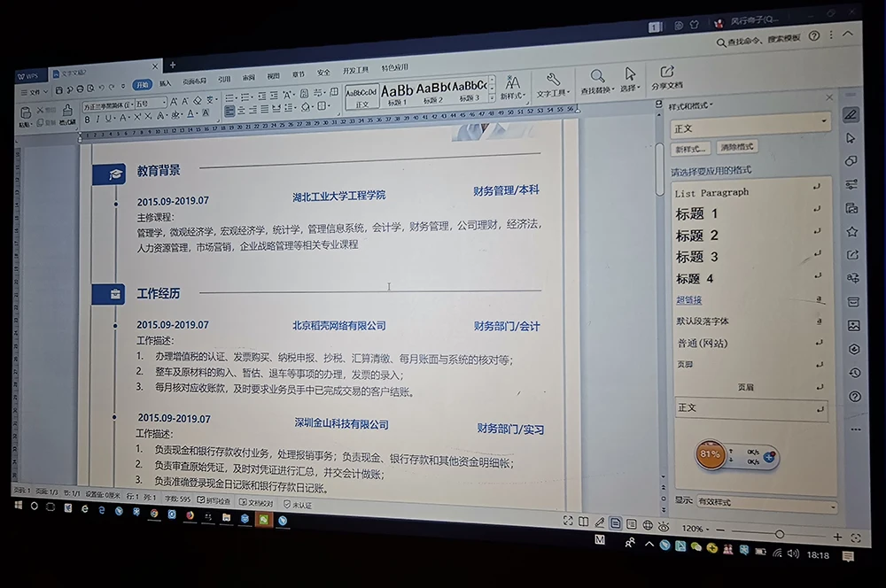Click the help question mark icon
Viewport: 886px width, 588px height.
coord(814,36)
